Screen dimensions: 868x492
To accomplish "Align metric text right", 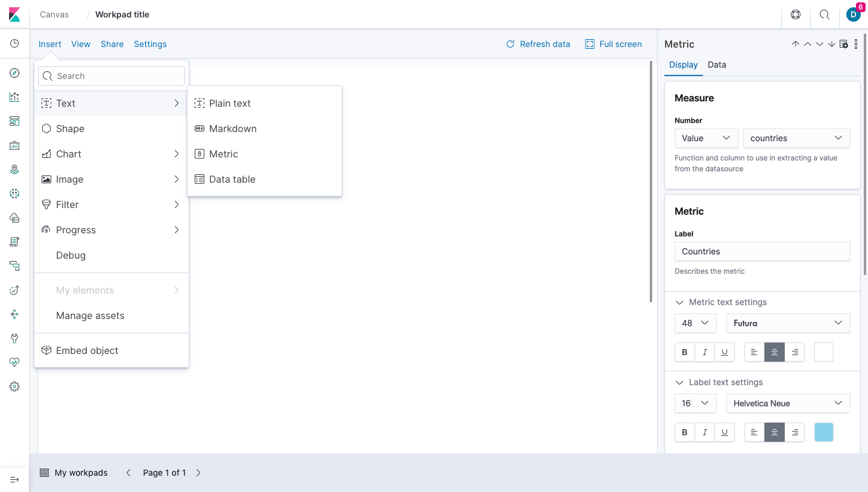I will (794, 352).
